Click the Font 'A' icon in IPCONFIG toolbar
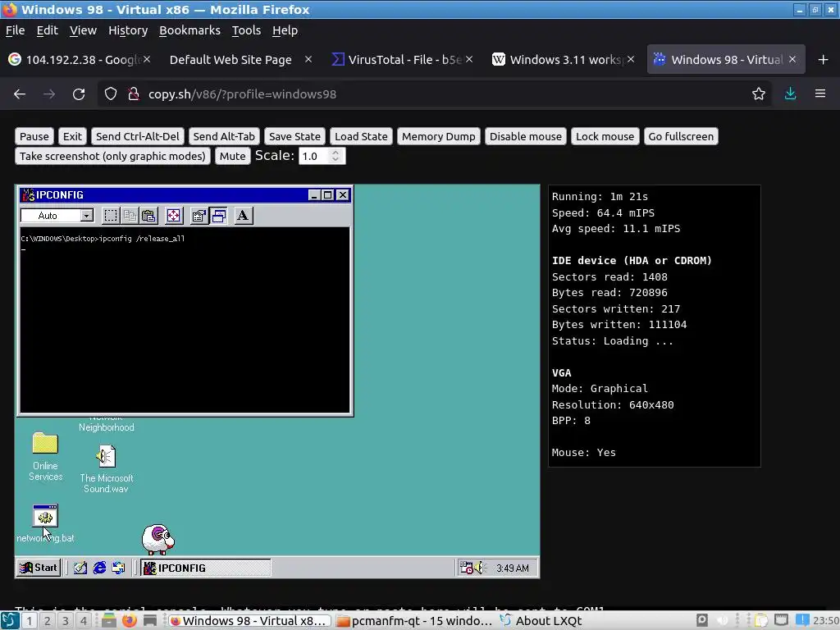 point(243,216)
